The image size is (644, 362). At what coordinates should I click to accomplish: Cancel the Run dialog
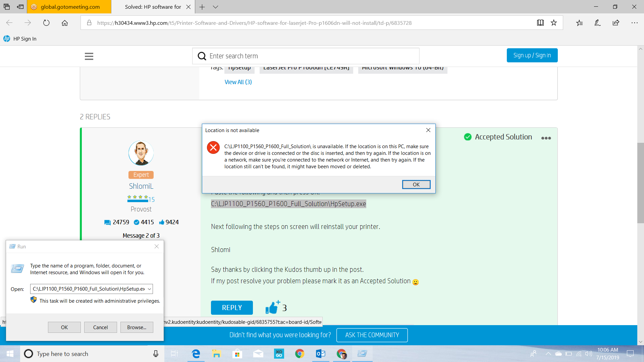coord(100,327)
